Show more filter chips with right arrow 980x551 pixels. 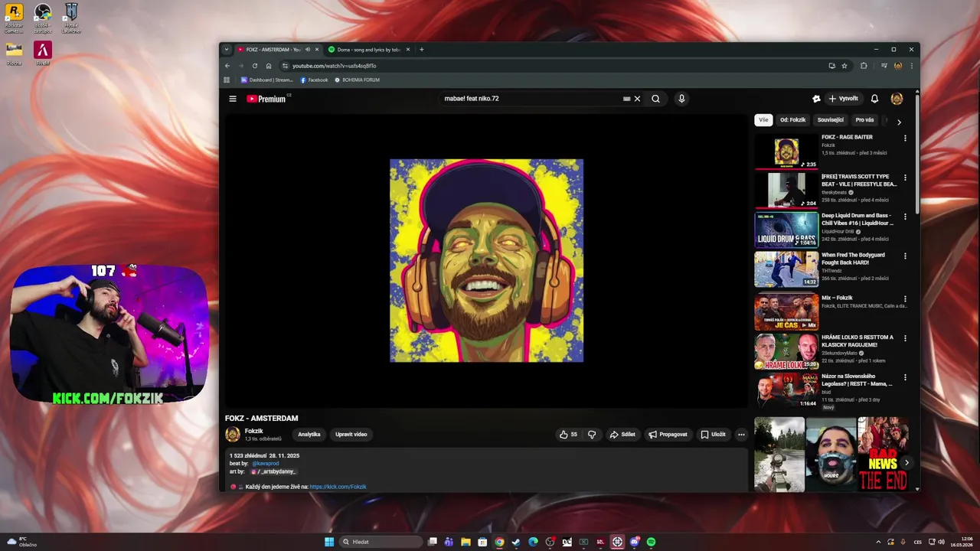899,122
